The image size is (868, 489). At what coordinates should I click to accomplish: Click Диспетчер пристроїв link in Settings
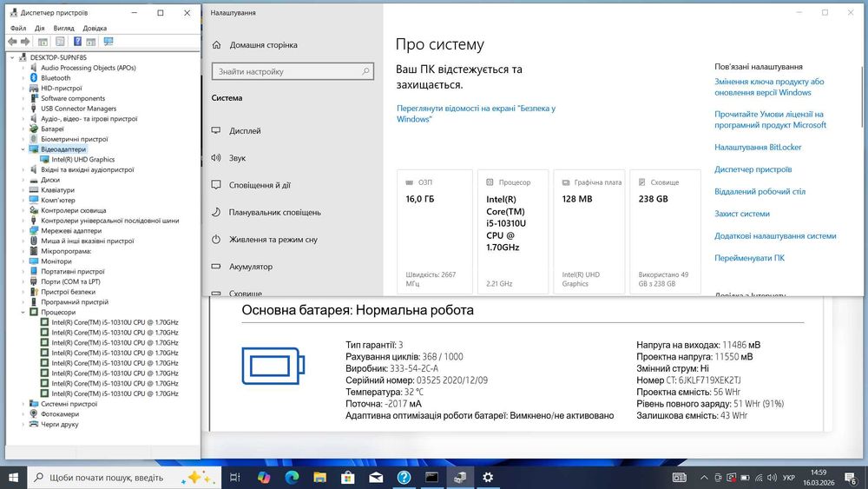pyautogui.click(x=753, y=169)
